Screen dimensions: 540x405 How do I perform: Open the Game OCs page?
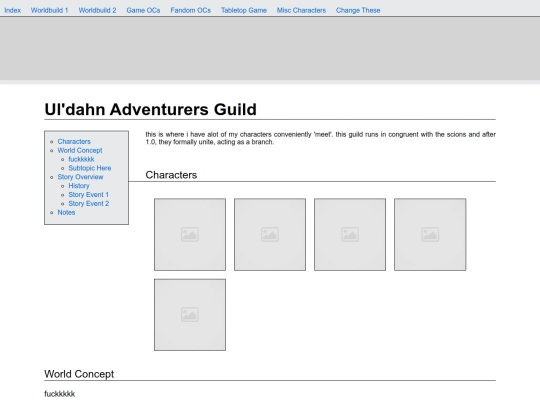pos(143,10)
